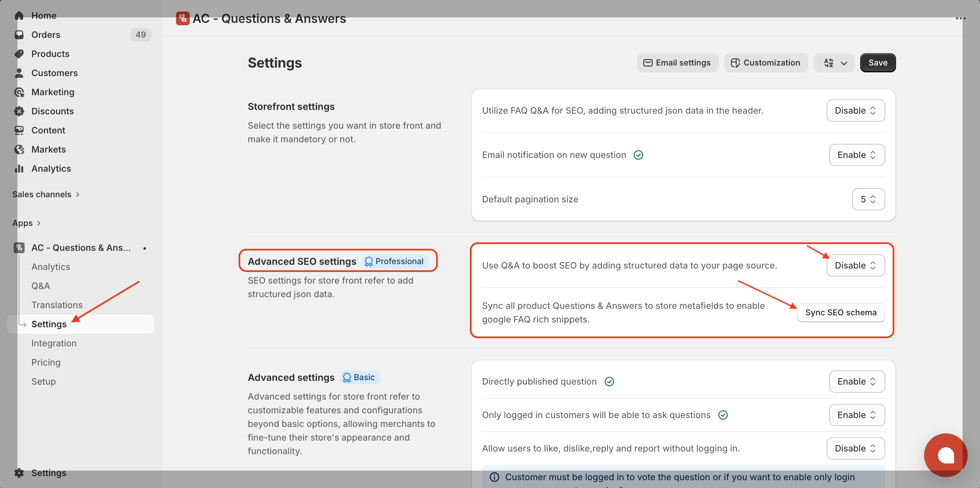The width and height of the screenshot is (980, 488).
Task: Click the Home icon in sidebar
Action: click(19, 16)
